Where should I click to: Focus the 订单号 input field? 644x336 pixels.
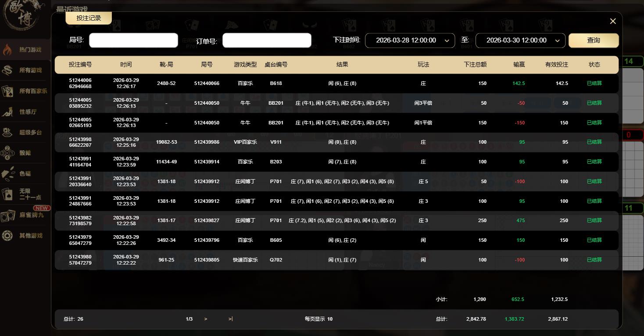[x=267, y=40]
